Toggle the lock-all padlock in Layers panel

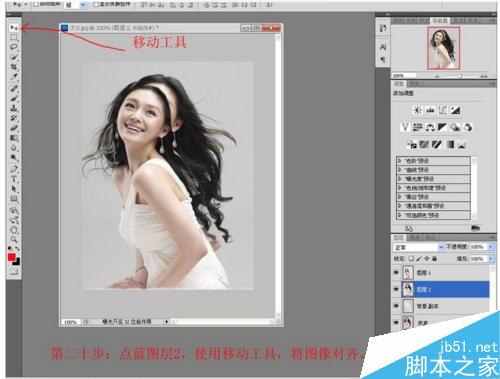(435, 258)
